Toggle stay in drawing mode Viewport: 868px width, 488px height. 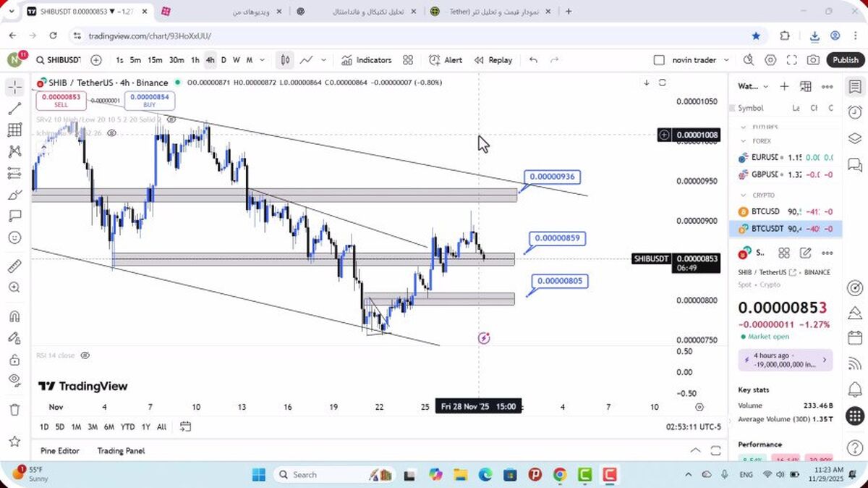[x=14, y=338]
